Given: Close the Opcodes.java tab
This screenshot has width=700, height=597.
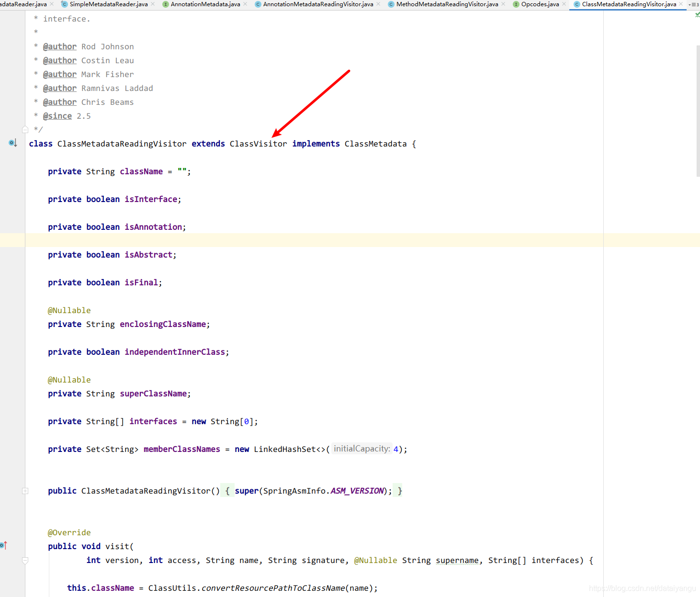Looking at the screenshot, I should (564, 4).
